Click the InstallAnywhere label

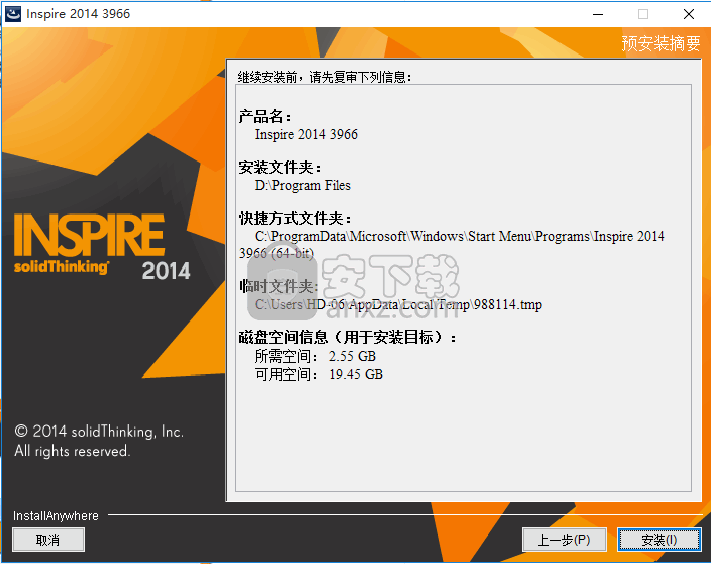[x=56, y=515]
